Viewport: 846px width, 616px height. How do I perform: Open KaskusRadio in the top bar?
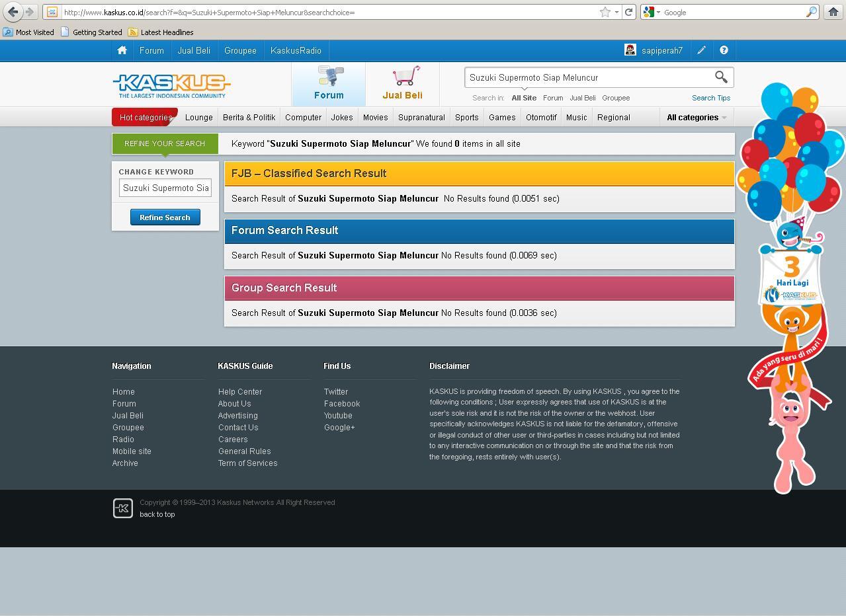(296, 50)
